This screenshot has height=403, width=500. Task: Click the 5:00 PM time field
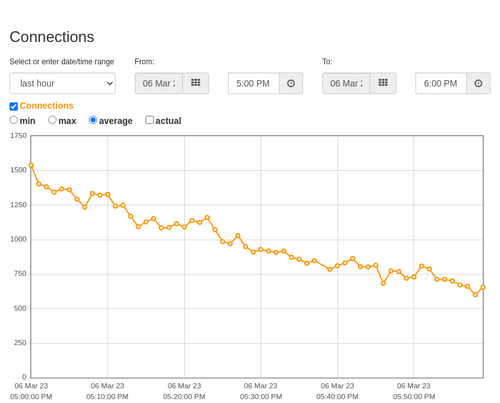tap(254, 83)
